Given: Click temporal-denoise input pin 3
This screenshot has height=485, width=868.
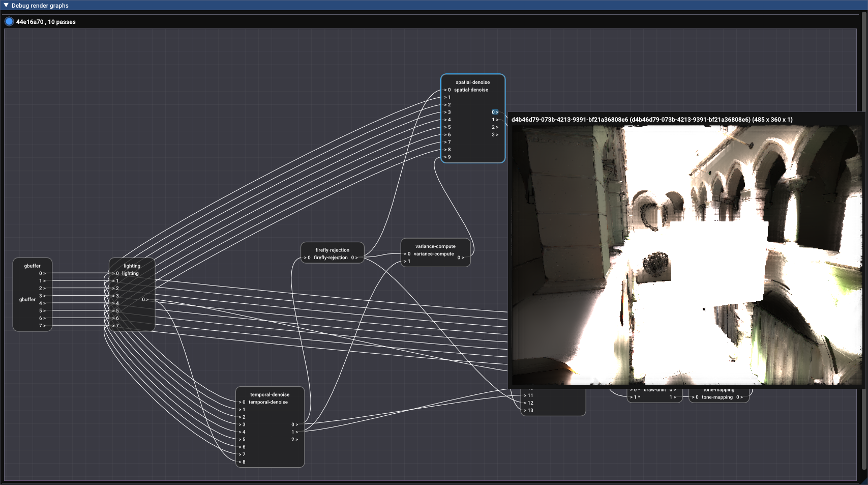Looking at the screenshot, I should (x=242, y=424).
